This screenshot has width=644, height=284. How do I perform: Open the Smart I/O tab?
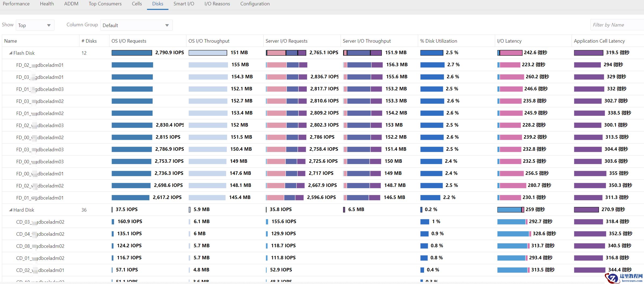coord(184,4)
